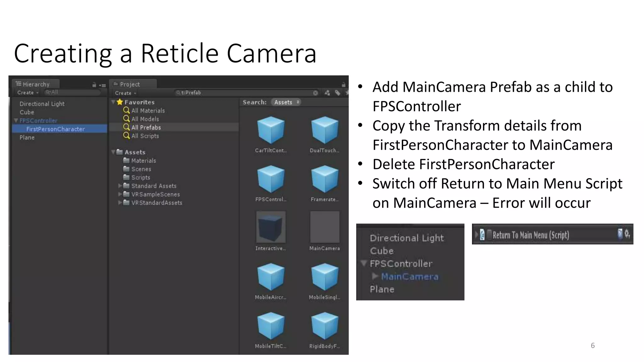Toggle the Hierarchy panel lock icon
The width and height of the screenshot is (644, 362).
94,85
